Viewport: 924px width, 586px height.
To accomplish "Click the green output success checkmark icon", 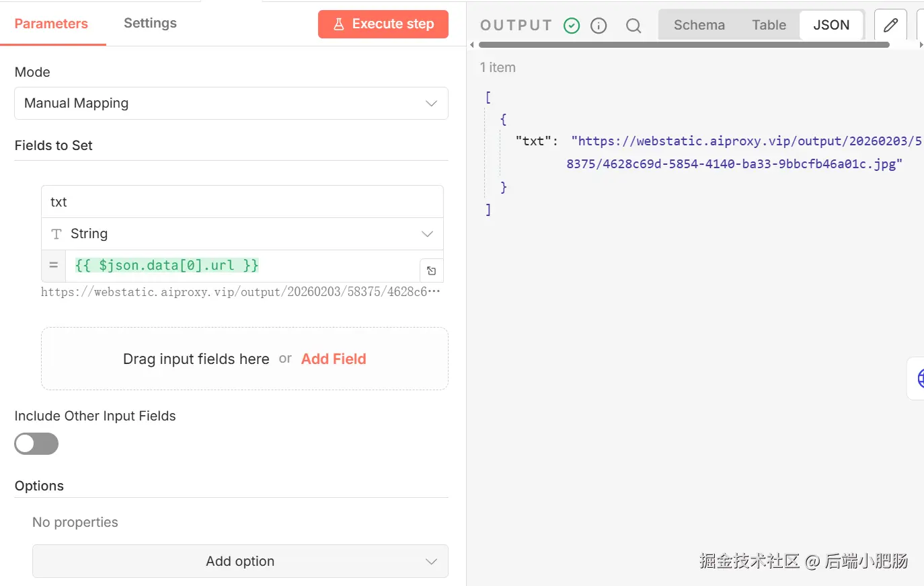I will (572, 26).
